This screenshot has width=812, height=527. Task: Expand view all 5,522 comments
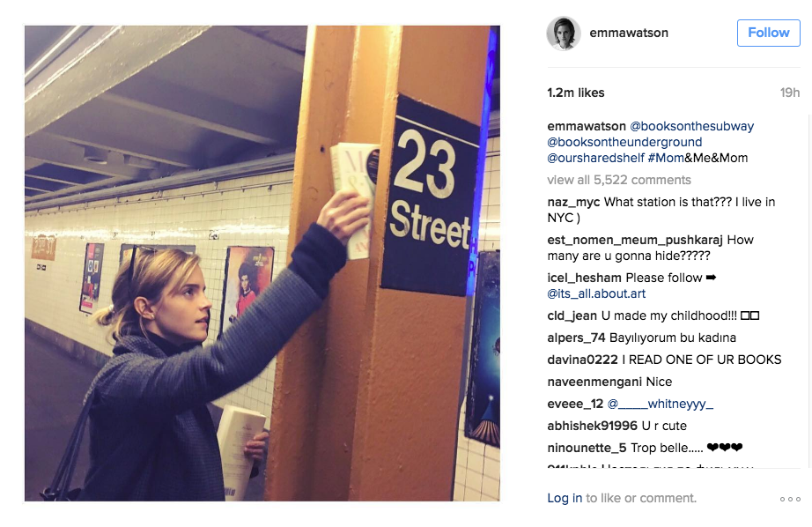[619, 180]
